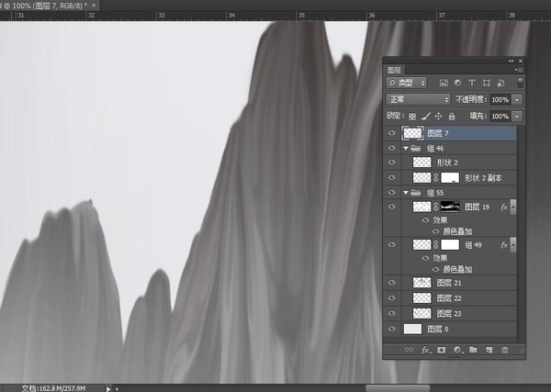551x392 pixels.
Task: Hide background layer 图层 0
Action: point(392,329)
